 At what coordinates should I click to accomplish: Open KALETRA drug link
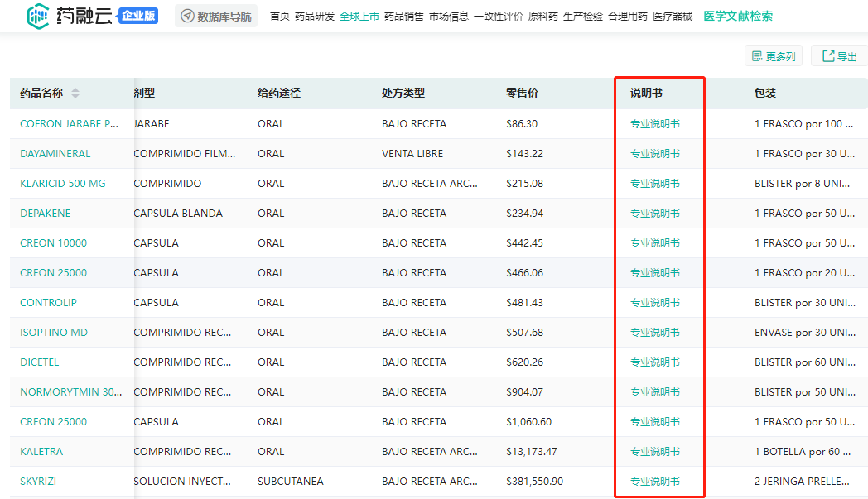(x=41, y=452)
